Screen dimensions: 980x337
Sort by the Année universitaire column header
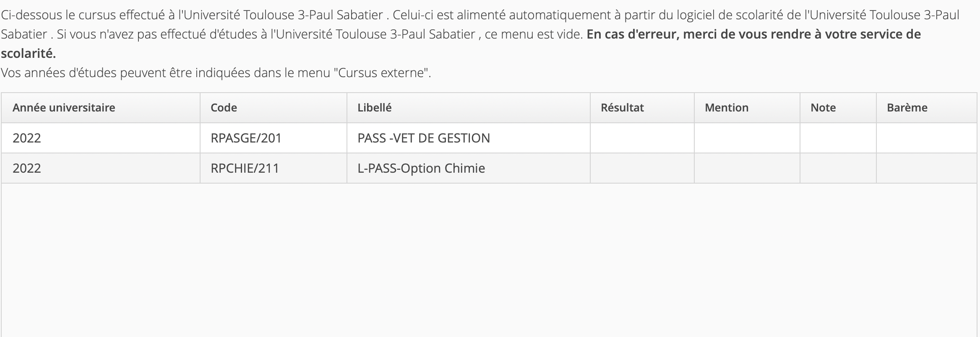pos(64,108)
